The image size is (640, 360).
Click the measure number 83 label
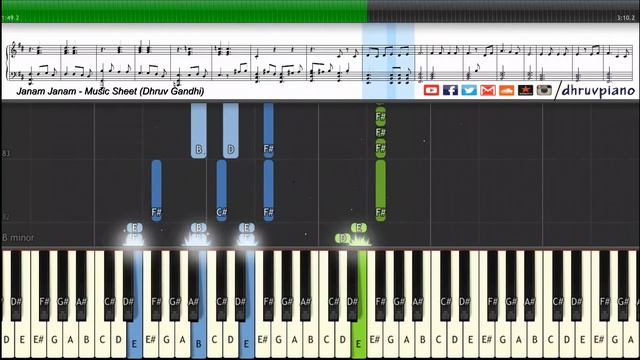click(x=6, y=154)
